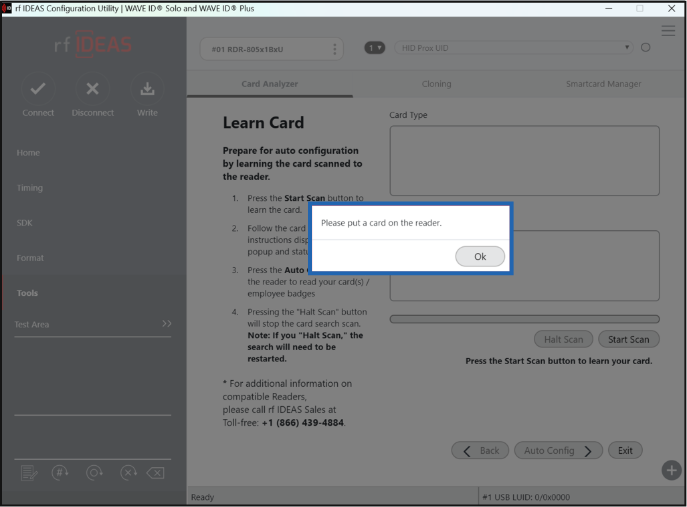Click the backspace delete icon in sidebar footer

[x=156, y=473]
